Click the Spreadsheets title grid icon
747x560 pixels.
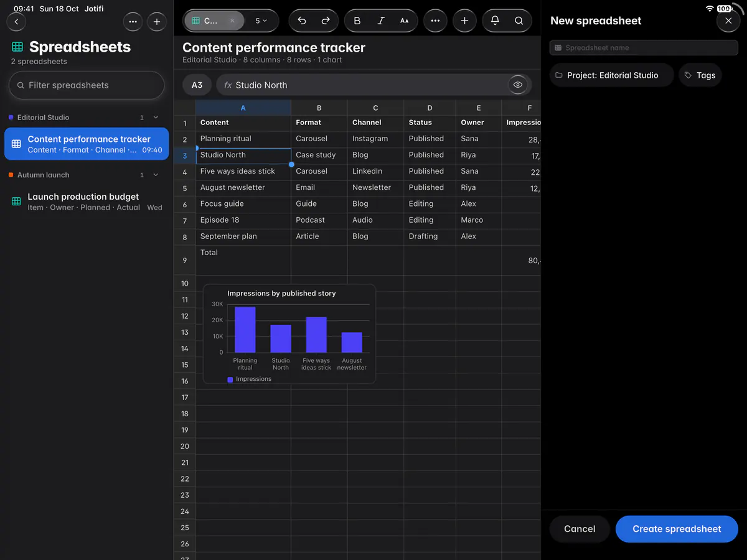click(x=17, y=47)
